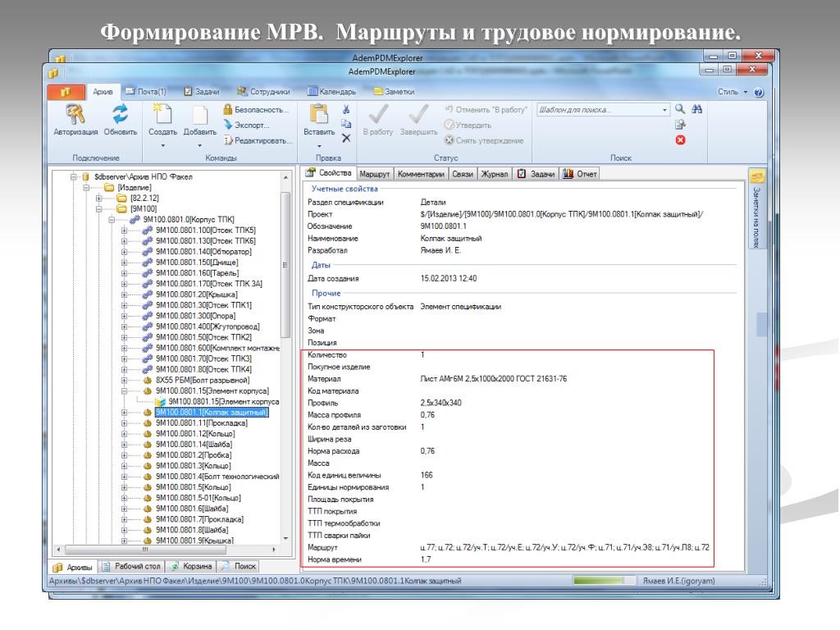840x630 pixels.
Task: Select the Рабочий стол bottom tab
Action: click(131, 566)
